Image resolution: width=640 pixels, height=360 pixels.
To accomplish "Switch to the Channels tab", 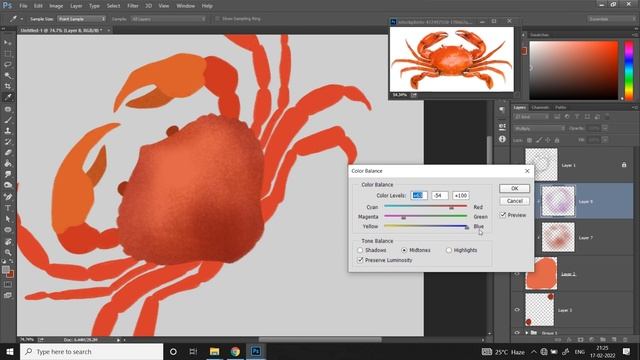I will (x=540, y=107).
